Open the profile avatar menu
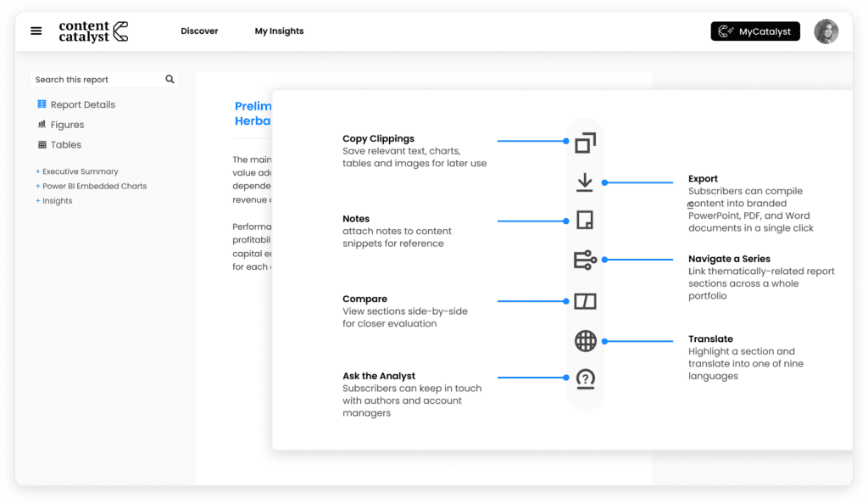This screenshot has width=868, height=504. (x=826, y=31)
